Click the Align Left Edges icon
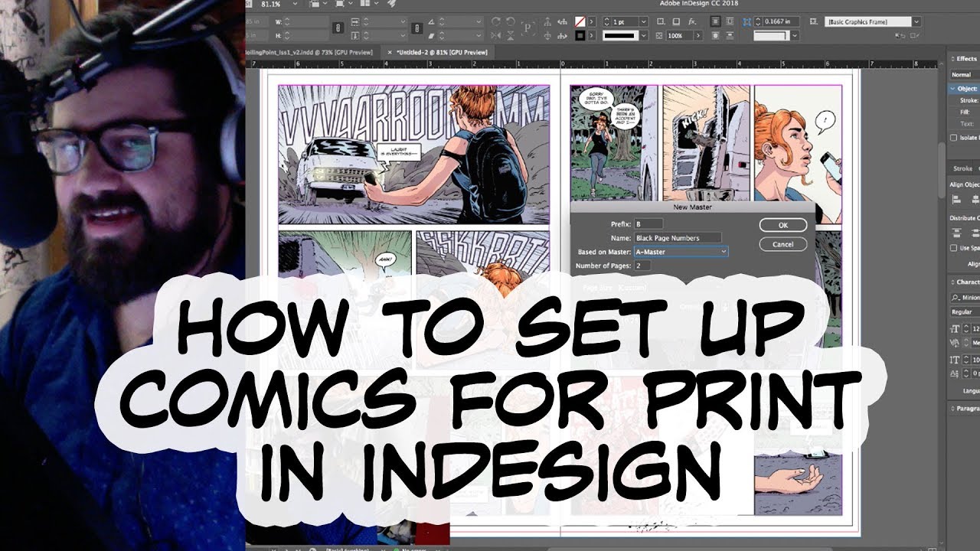Screen dimensions: 980x551 click(x=955, y=199)
